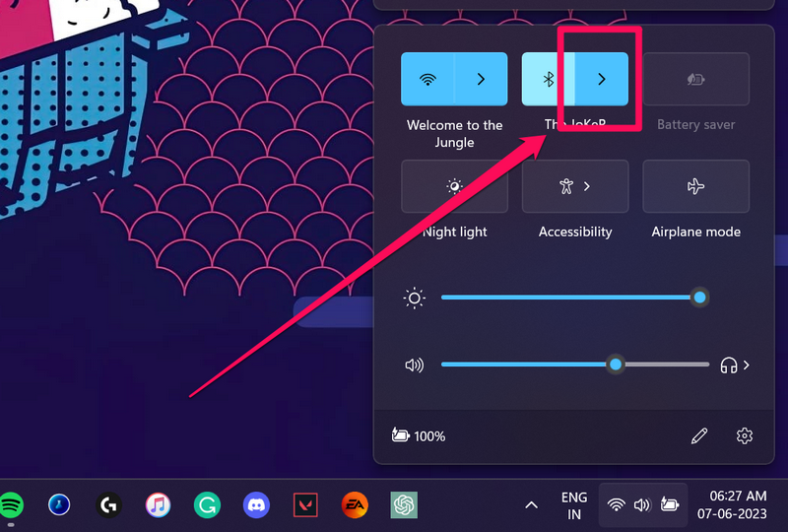Screen dimensions: 788x532
Task: Open the blue circular taskbar app
Action: (x=59, y=504)
